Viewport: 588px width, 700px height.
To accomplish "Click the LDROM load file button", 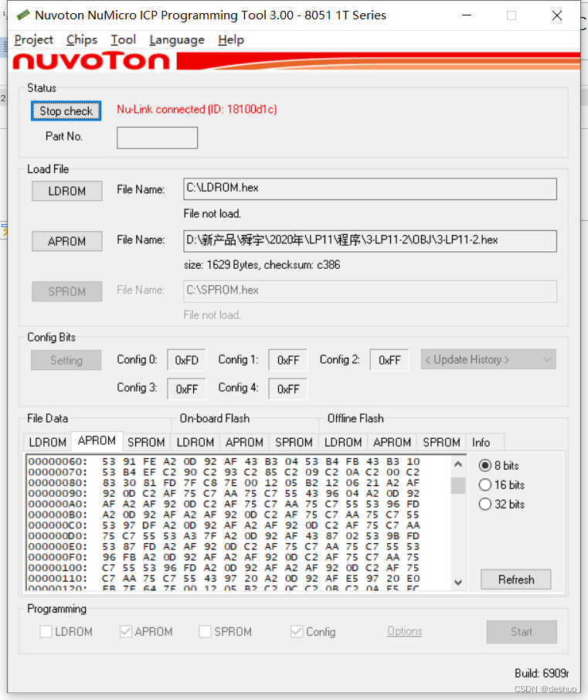I will [x=67, y=191].
